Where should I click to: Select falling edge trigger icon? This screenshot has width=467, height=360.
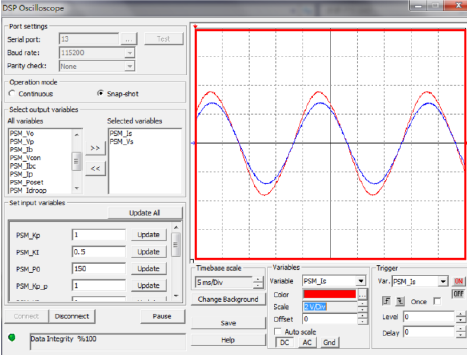point(400,301)
